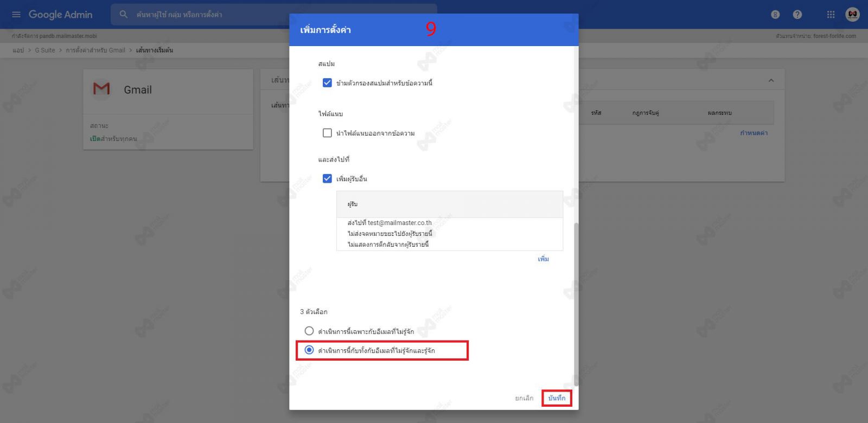This screenshot has height=423, width=868.
Task: Click the blue เพิ่ม (Add) recipient link
Action: click(543, 259)
